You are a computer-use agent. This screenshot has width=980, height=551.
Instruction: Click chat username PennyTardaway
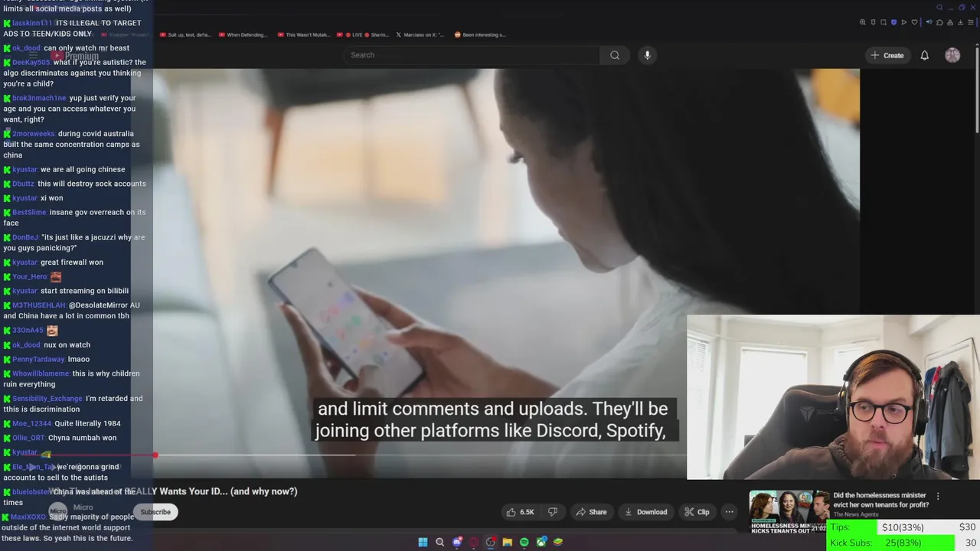click(38, 359)
